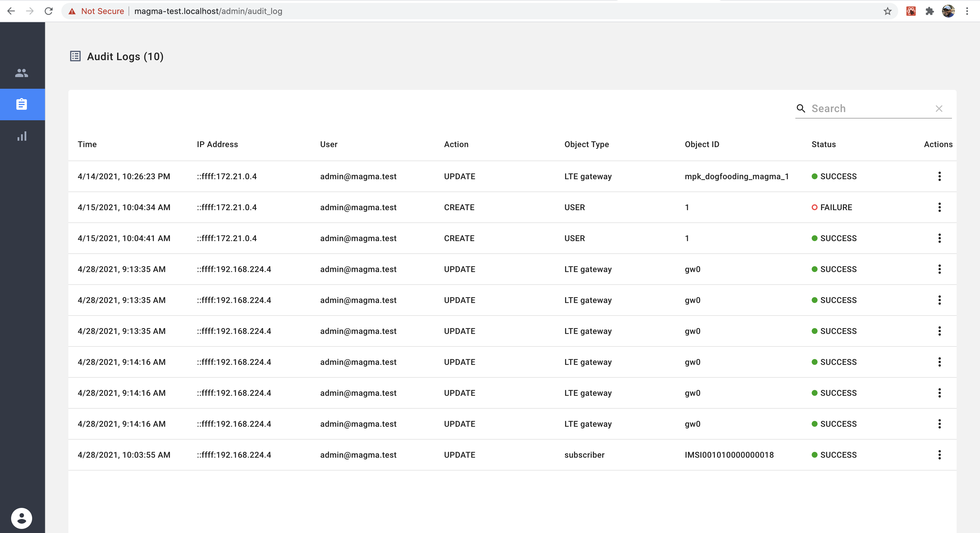
Task: Open actions menu for mpk_dogfooding_magma_1 row
Action: tap(940, 176)
